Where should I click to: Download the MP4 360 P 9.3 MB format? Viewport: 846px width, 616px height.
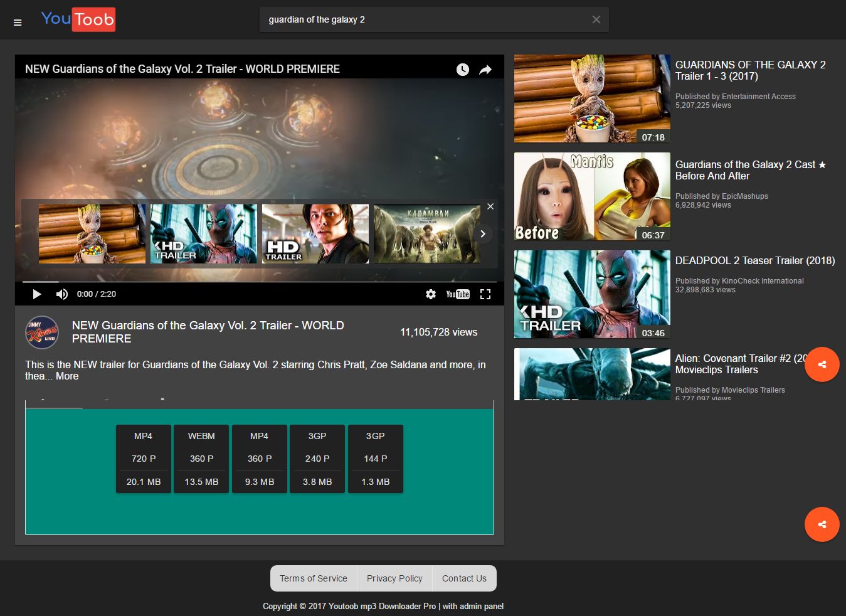[x=260, y=459]
